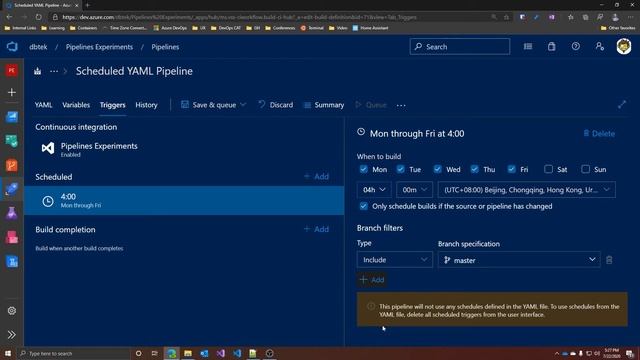Open profile avatar in top right
Image resolution: width=640 pixels, height=360 pixels.
(624, 47)
